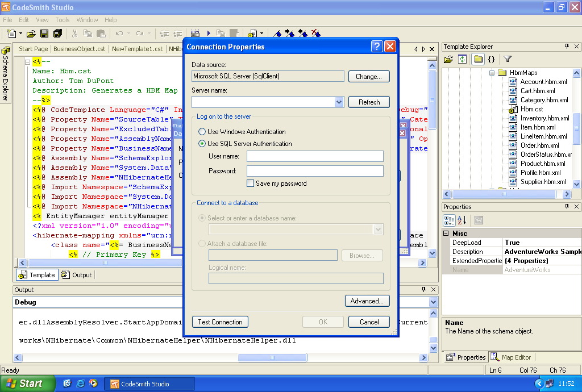Click Properties categorized view icon

(x=449, y=220)
